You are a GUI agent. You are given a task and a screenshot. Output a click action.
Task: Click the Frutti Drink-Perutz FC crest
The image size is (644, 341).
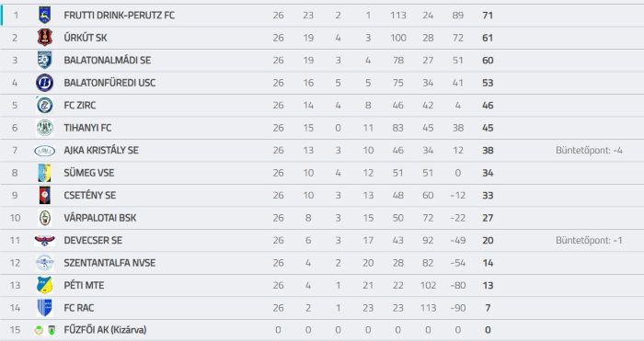point(44,16)
